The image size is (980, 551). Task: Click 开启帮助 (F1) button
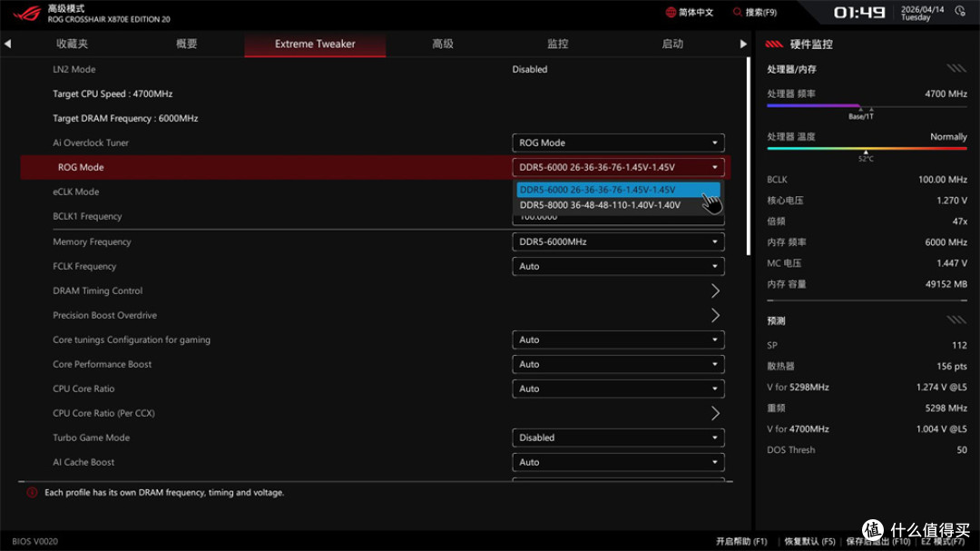click(741, 542)
